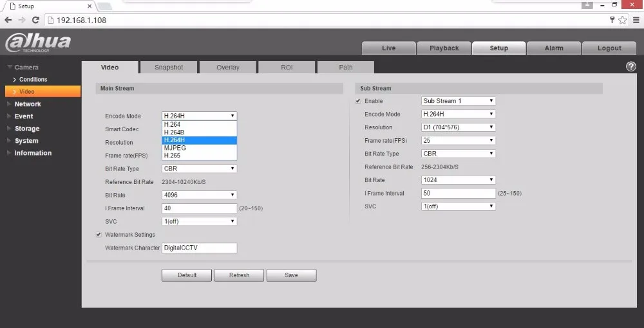Click the Dahua logo

click(38, 43)
